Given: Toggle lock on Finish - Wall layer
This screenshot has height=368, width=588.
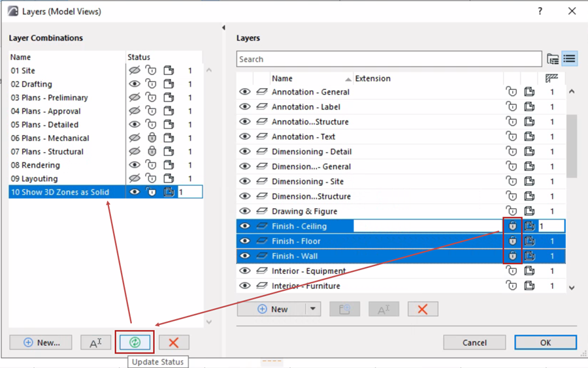Looking at the screenshot, I should (x=512, y=256).
